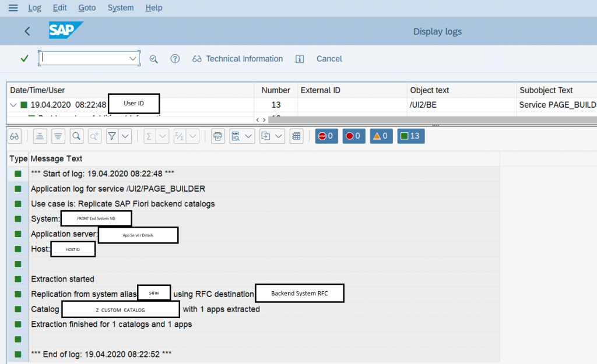This screenshot has height=364, width=597.
Task: Click the Technical Information button
Action: pos(238,59)
